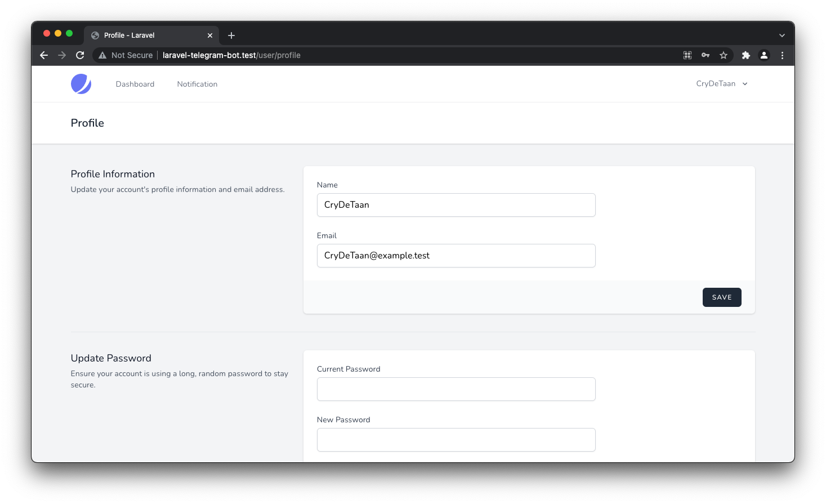
Task: Click 'Update your account's profile information' text
Action: tap(178, 189)
